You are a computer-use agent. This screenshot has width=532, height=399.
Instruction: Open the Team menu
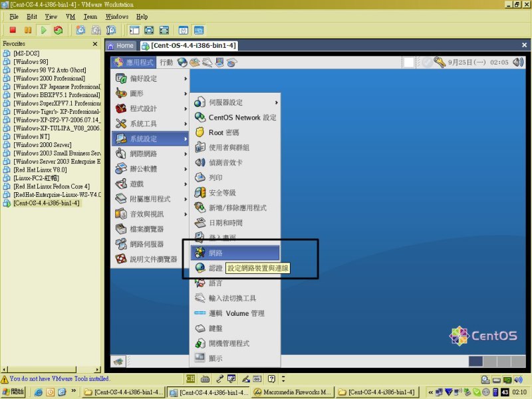[90, 17]
